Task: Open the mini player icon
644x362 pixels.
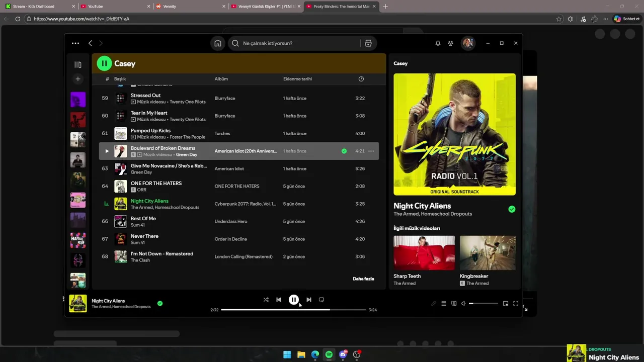Action: click(506, 304)
